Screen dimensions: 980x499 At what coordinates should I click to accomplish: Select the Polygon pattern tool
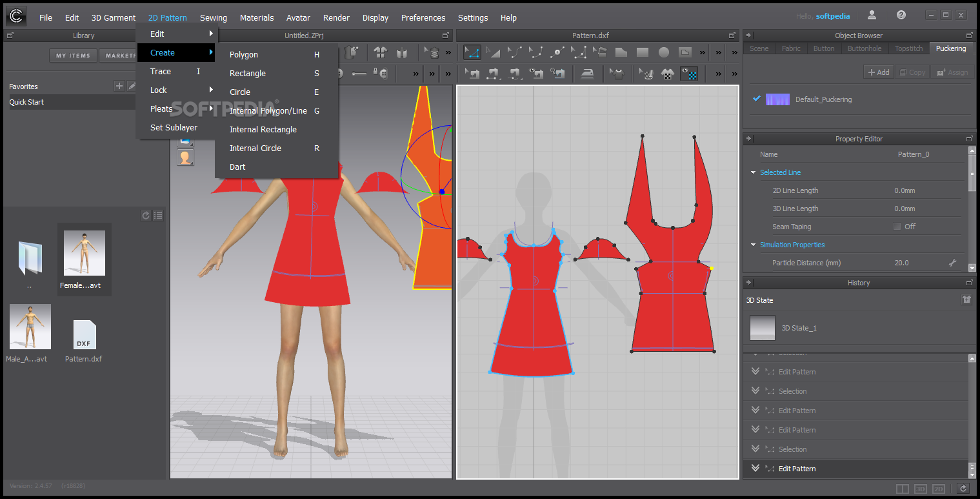[621, 52]
